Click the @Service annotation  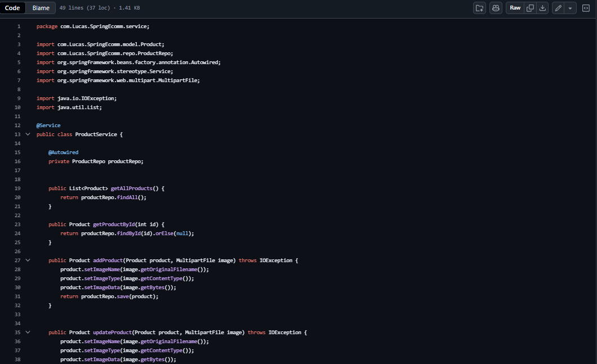tap(48, 125)
